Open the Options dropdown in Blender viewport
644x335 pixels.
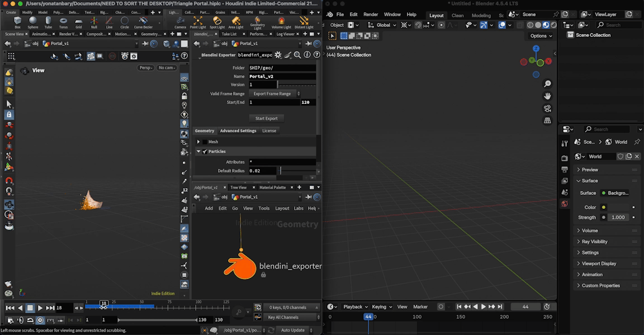541,36
